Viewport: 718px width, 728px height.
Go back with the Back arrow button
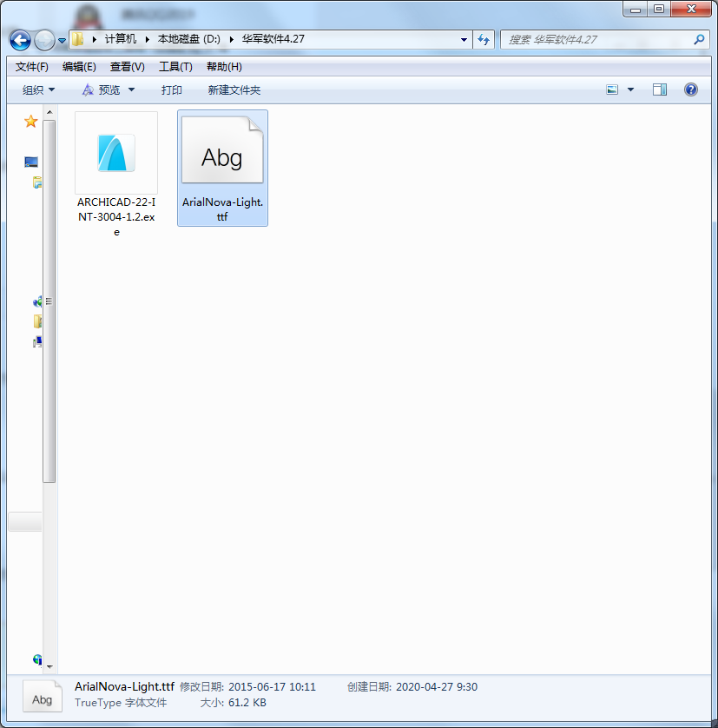21,40
